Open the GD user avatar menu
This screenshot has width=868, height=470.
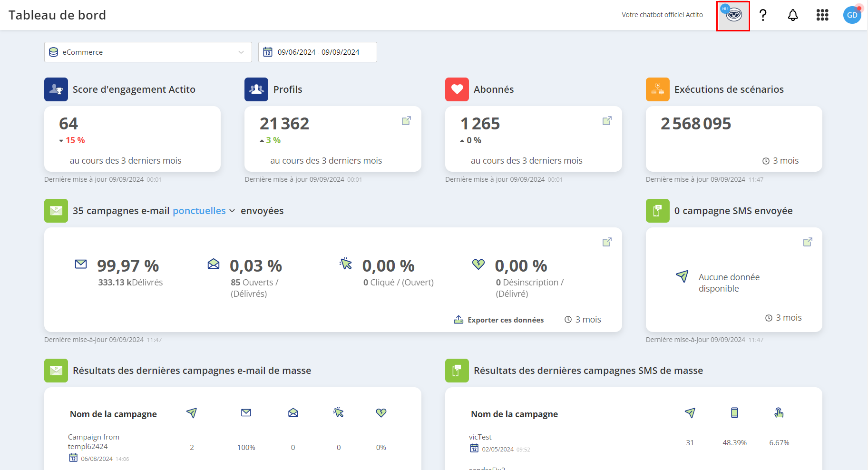coord(852,15)
